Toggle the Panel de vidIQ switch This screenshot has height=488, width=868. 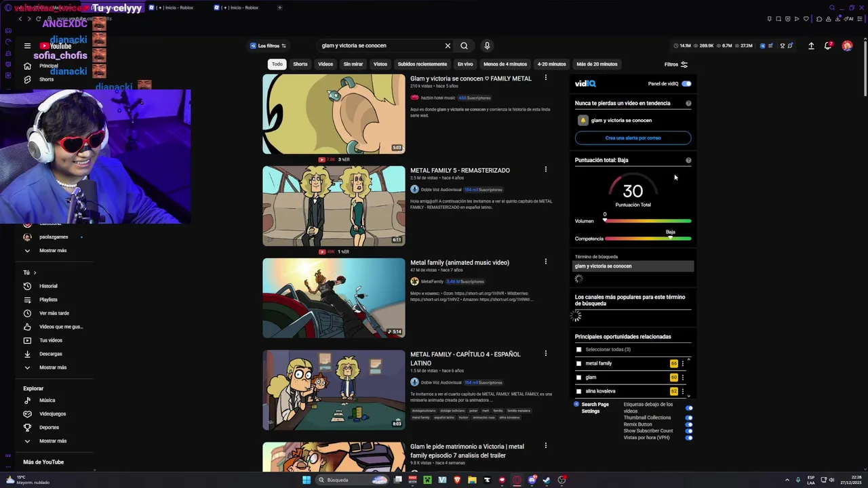point(686,84)
